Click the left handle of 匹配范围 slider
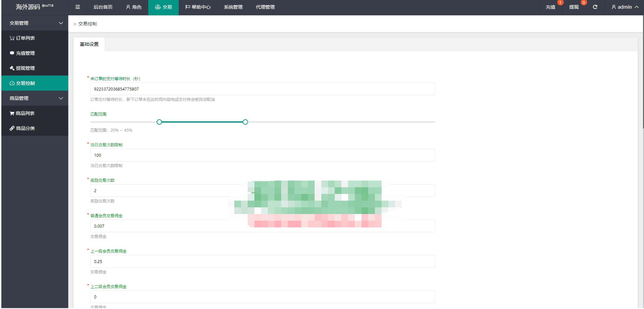 point(159,122)
